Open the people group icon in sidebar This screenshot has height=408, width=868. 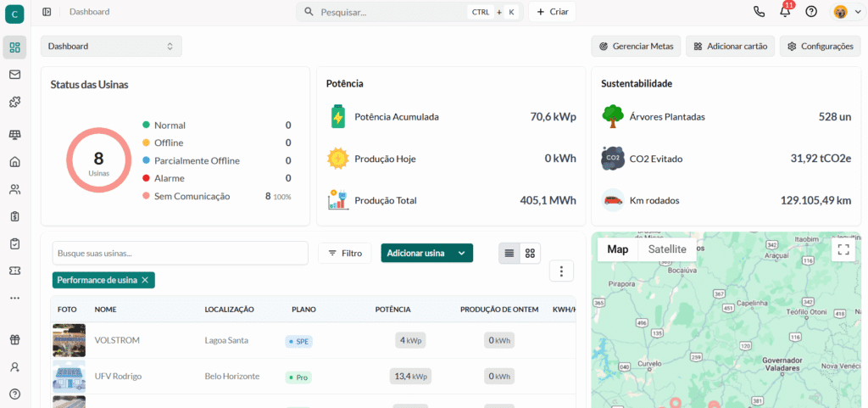tap(15, 189)
